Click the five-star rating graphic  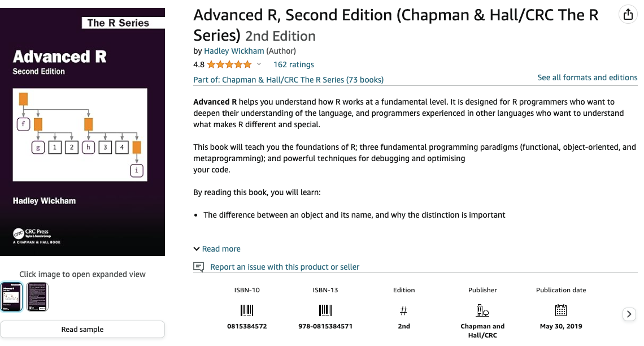pyautogui.click(x=229, y=64)
